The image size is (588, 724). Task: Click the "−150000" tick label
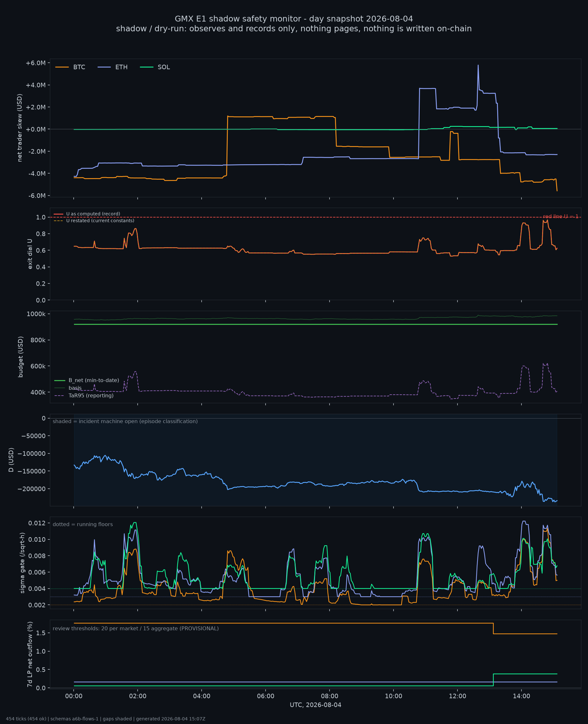point(32,471)
